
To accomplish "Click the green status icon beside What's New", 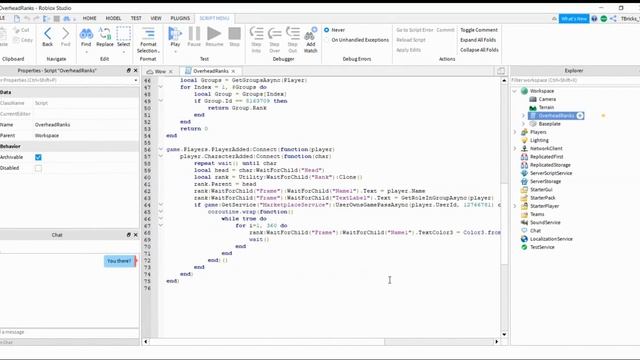I will coord(604,19).
